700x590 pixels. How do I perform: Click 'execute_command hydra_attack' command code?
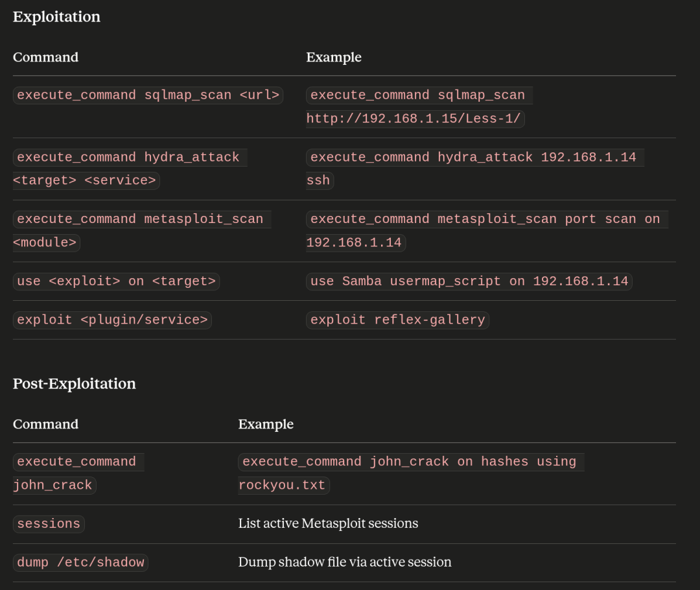click(130, 157)
